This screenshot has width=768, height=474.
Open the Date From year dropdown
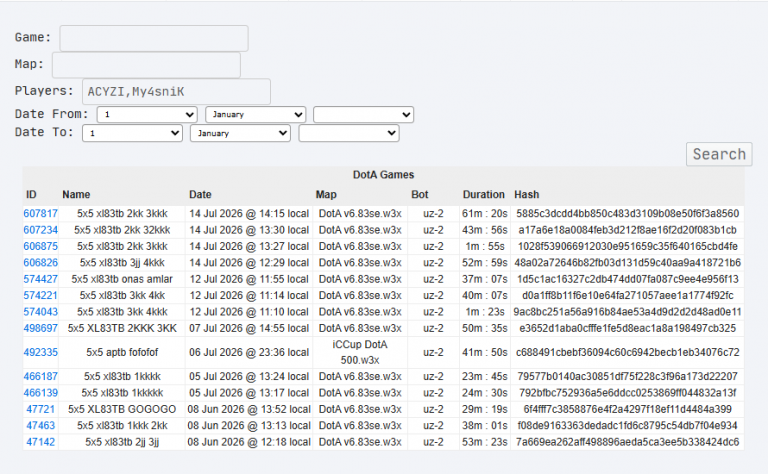coord(363,115)
